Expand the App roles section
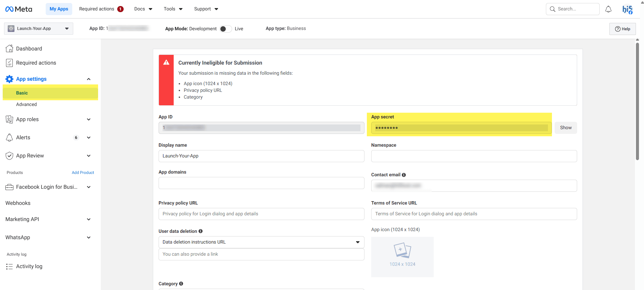The image size is (644, 290). tap(89, 119)
